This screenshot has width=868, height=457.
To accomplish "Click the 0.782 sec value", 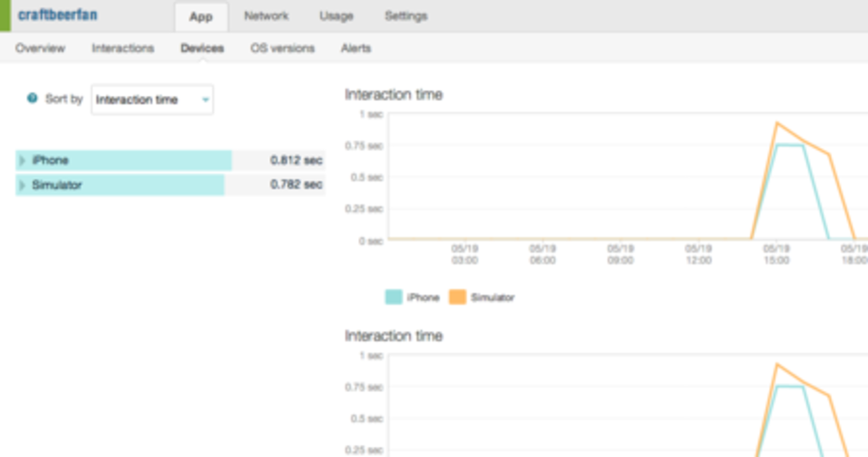I will pos(296,185).
